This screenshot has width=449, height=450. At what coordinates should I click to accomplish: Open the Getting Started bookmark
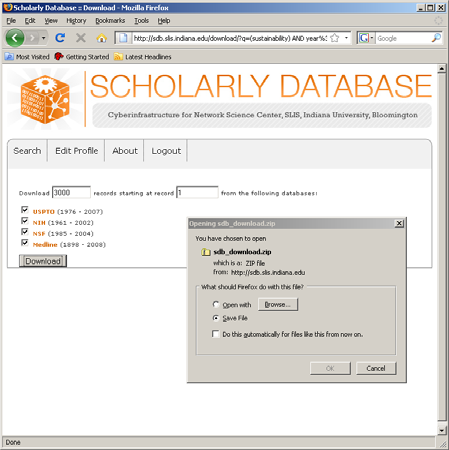82,57
